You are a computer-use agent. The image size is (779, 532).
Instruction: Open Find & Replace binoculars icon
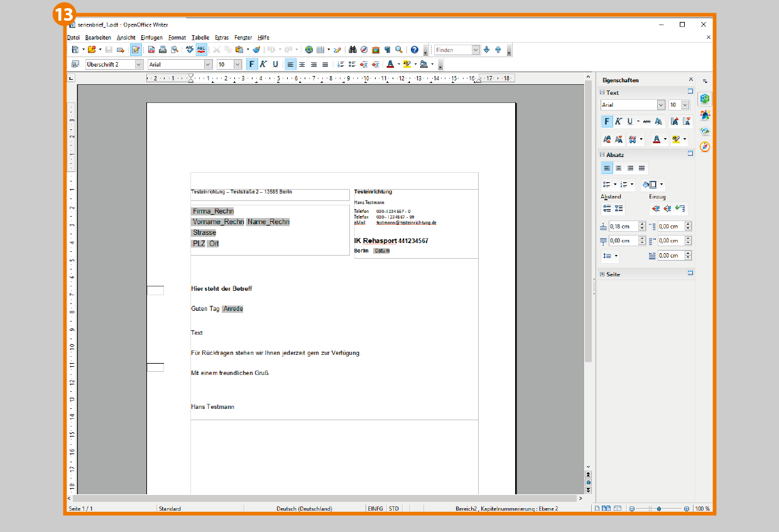[353, 50]
